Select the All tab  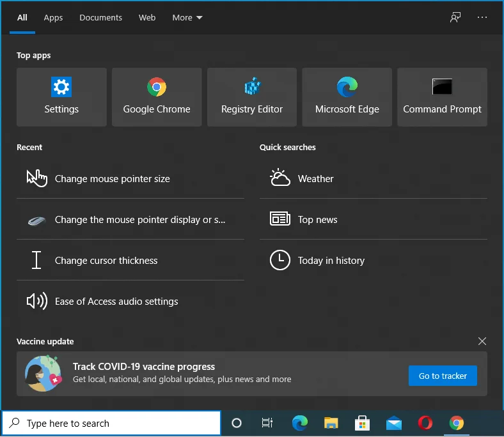pos(22,18)
